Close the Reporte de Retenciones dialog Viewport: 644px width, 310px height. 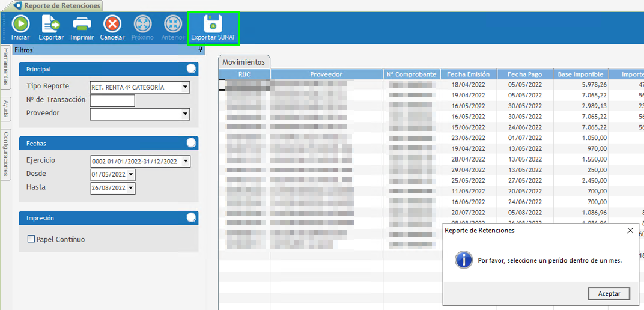630,231
